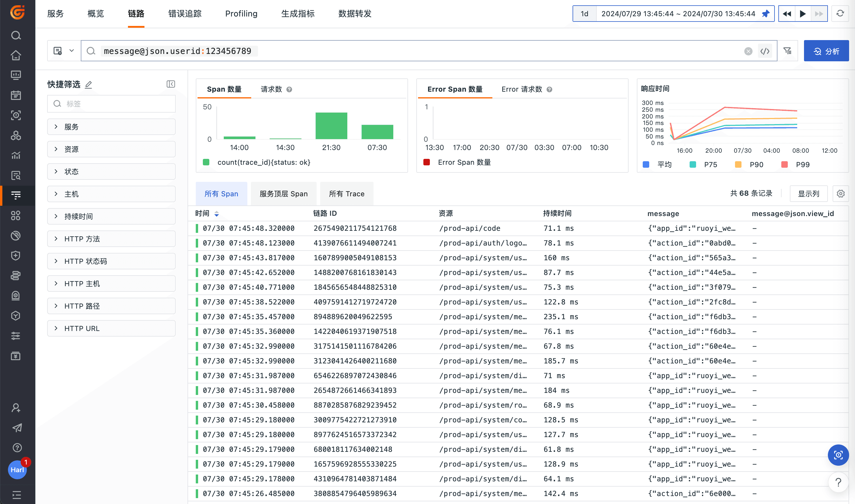
Task: Toggle code query mode icon
Action: 765,51
